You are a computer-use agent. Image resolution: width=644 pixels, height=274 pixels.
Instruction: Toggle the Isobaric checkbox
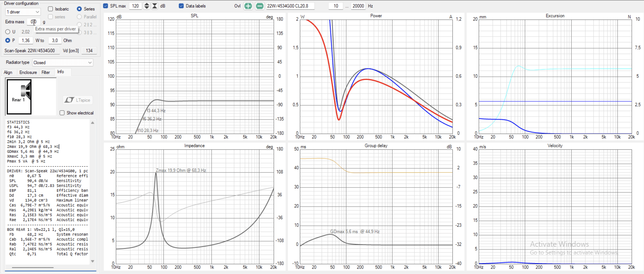coord(50,9)
